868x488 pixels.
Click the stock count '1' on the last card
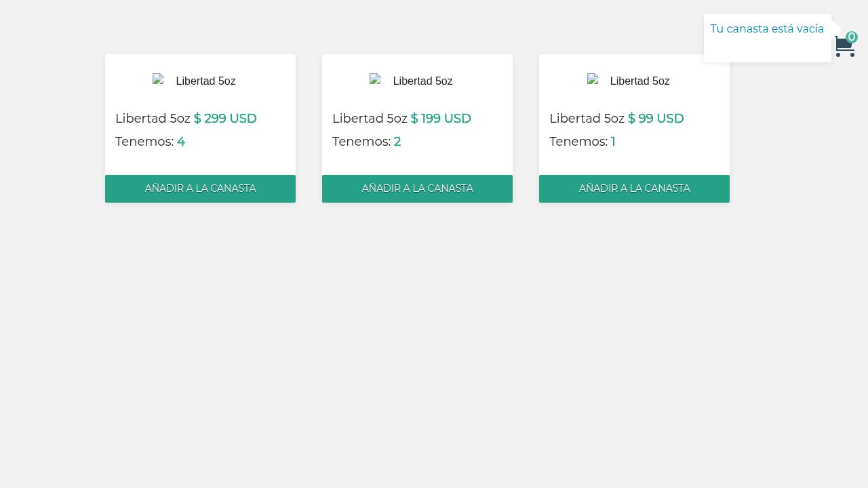[x=613, y=142]
